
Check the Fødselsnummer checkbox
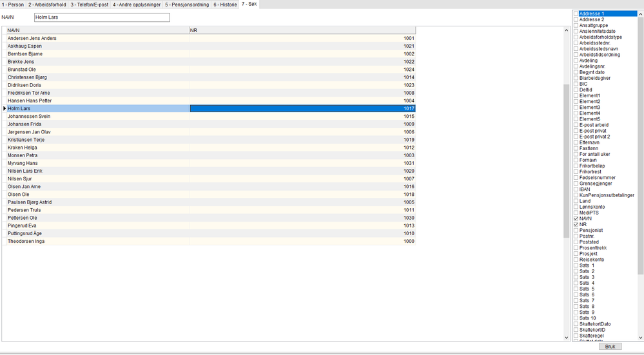pos(576,178)
